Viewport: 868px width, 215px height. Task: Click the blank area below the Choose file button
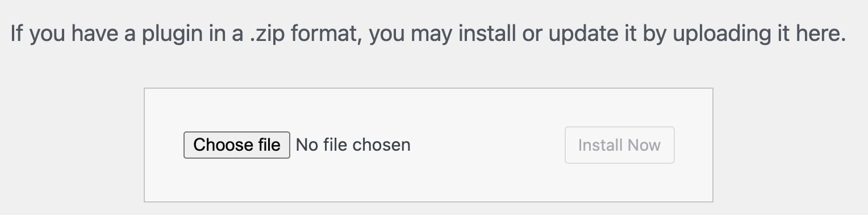click(x=236, y=180)
